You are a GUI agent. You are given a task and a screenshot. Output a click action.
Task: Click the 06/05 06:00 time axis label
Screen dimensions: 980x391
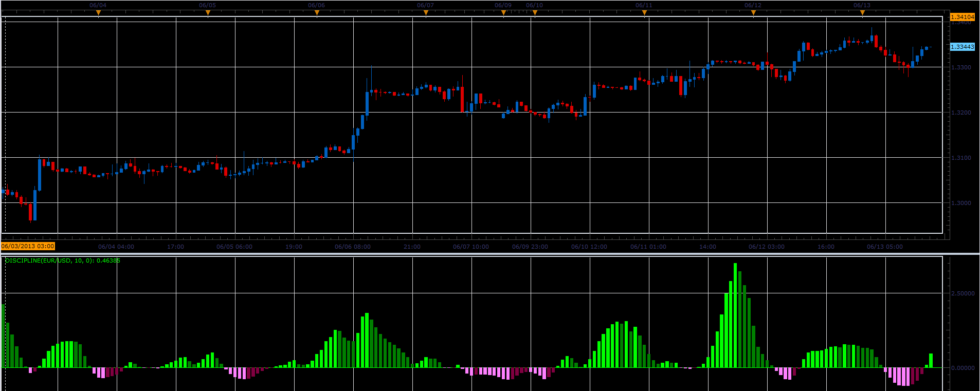234,247
